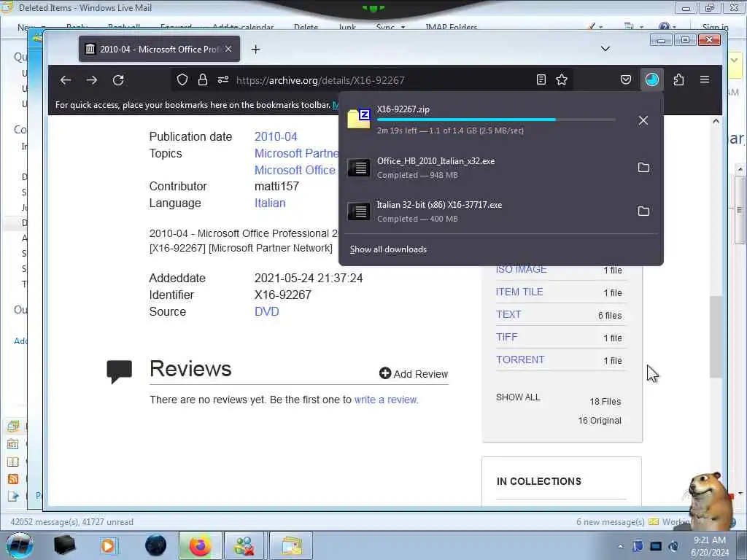
Task: Reload the archive.org page
Action: coord(118,80)
